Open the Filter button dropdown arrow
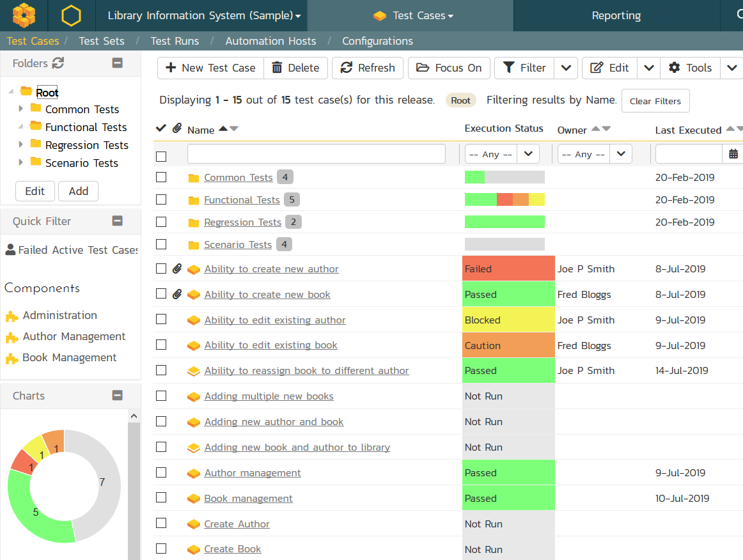This screenshot has width=743, height=560. 565,68
